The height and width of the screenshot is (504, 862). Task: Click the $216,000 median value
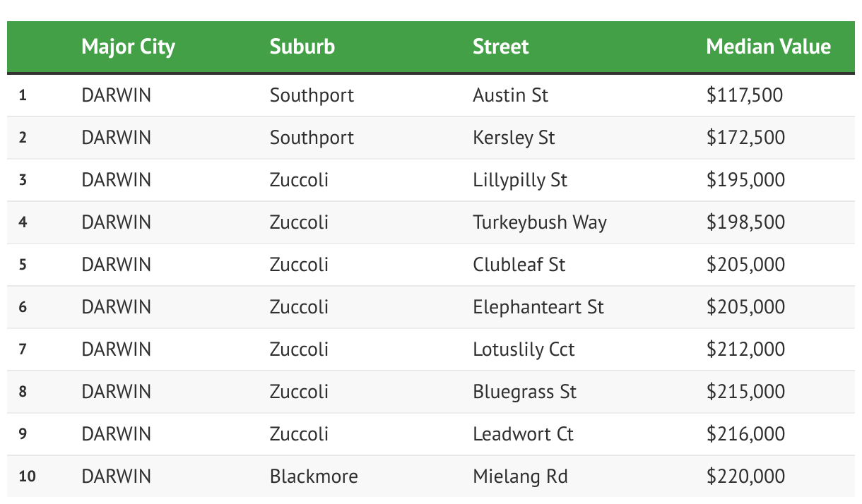745,434
